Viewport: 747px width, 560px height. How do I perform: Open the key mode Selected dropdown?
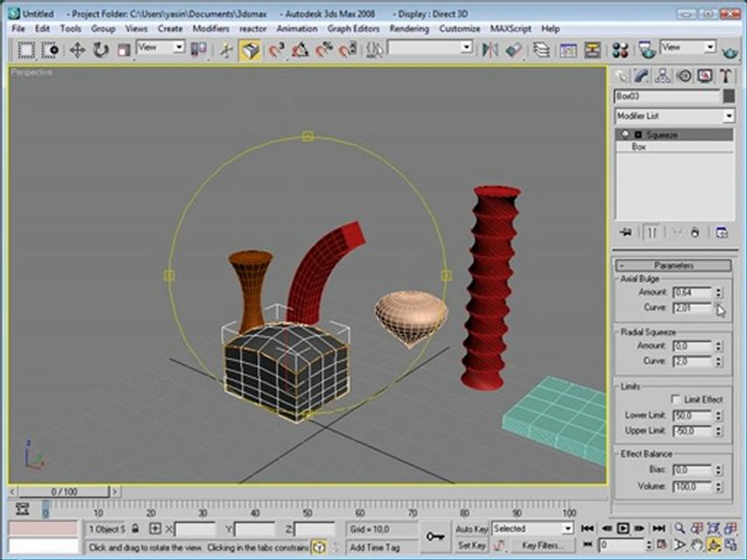tap(532, 529)
